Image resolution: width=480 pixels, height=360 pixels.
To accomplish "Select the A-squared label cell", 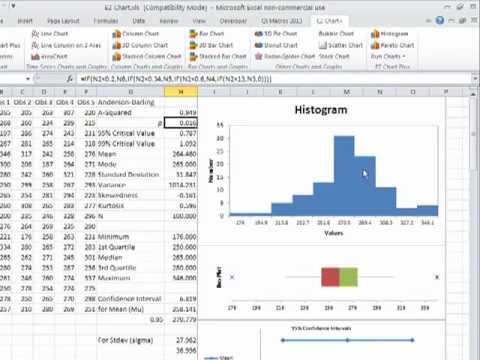I will coord(131,113).
